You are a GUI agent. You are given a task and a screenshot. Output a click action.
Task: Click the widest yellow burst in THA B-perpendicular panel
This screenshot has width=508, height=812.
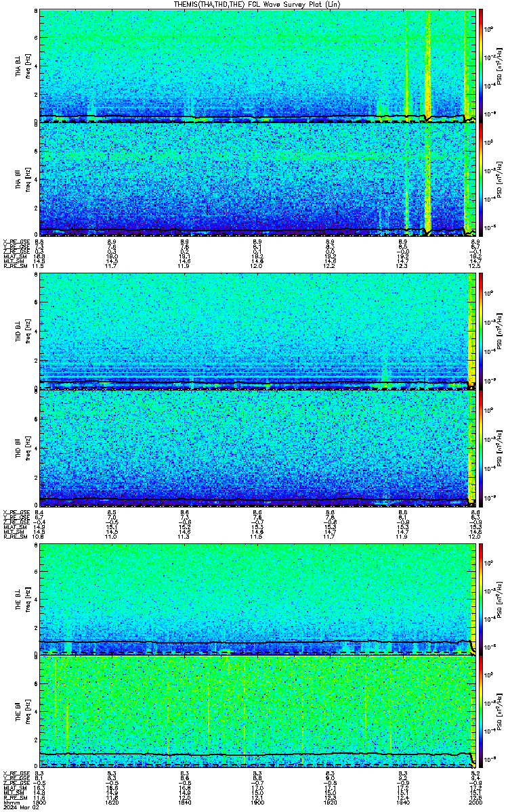point(427,64)
